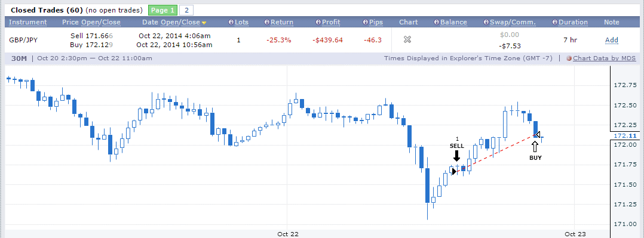Click the Closed Trades (60) heading

pos(47,10)
